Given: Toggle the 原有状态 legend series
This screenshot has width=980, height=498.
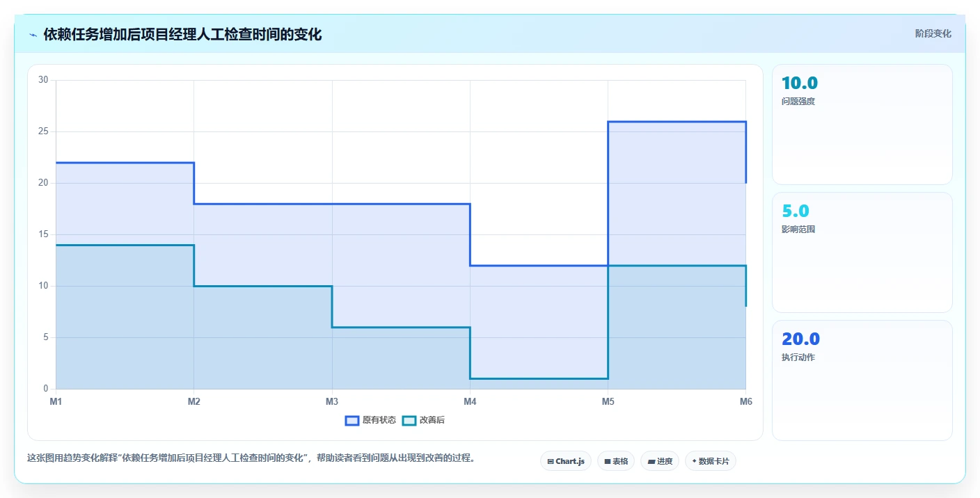Looking at the screenshot, I should [371, 420].
